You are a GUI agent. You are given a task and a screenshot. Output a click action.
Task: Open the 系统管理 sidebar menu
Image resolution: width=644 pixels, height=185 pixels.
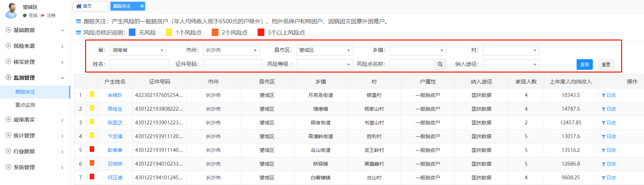35,167
